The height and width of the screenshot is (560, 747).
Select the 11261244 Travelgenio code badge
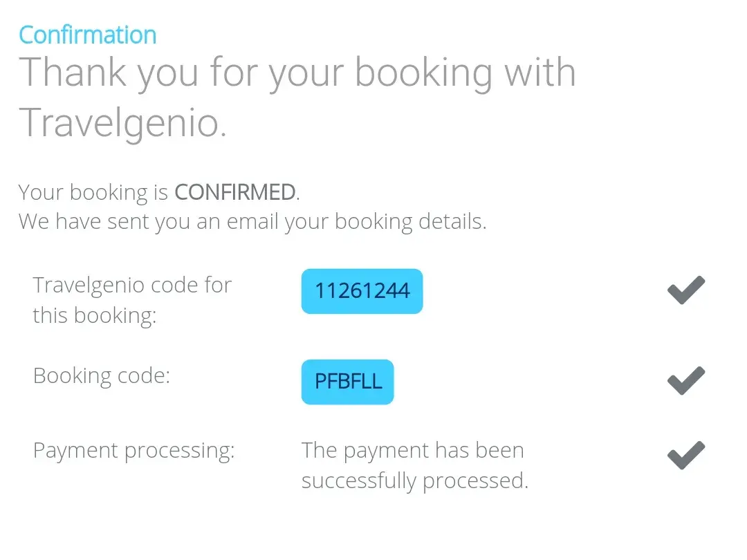[362, 291]
